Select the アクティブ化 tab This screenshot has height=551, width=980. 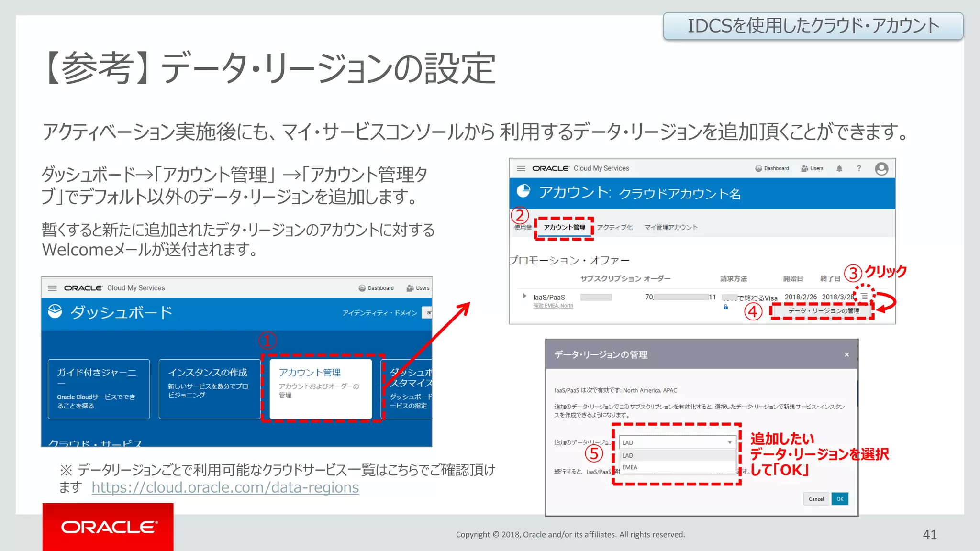point(614,227)
